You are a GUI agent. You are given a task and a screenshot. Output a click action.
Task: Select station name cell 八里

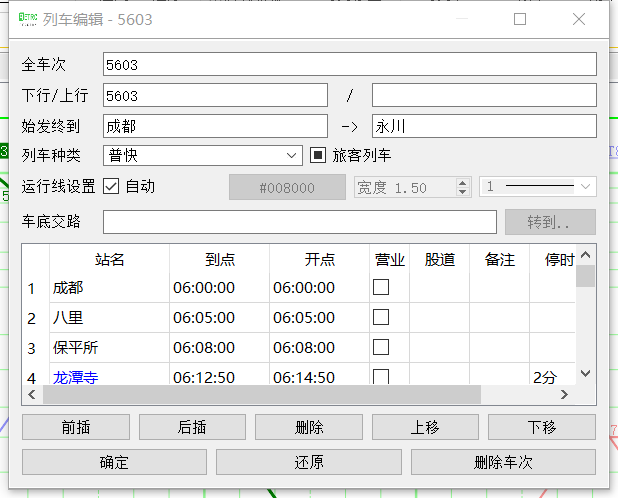110,318
